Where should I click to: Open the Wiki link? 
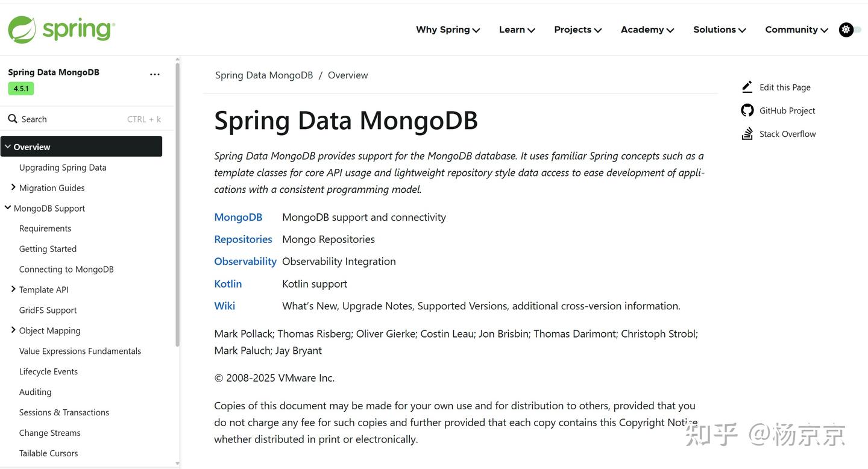[224, 306]
